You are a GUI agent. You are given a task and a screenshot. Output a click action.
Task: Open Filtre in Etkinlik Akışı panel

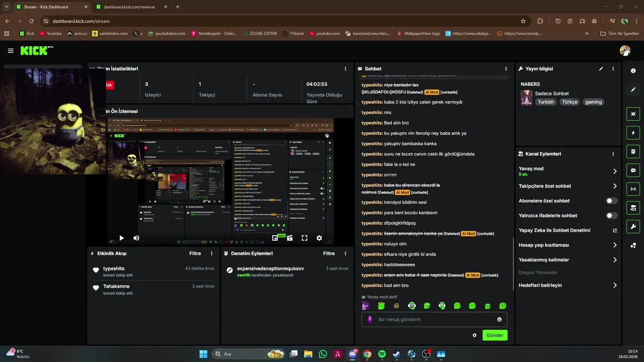point(195,253)
